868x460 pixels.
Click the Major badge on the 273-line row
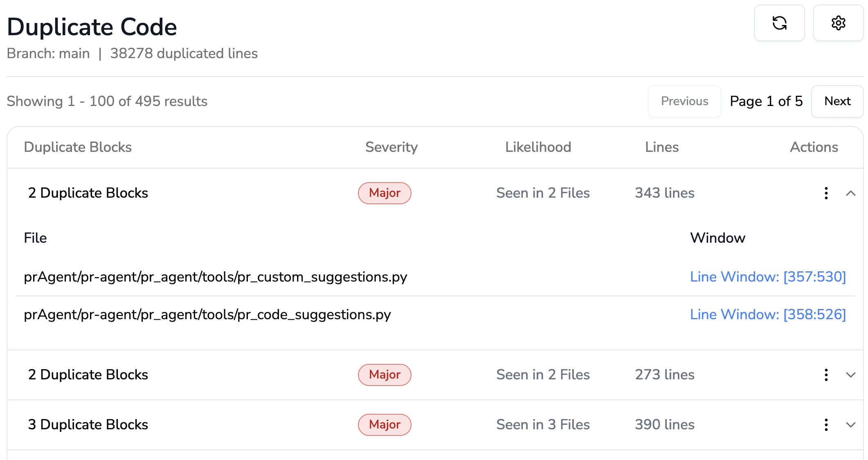(x=384, y=374)
